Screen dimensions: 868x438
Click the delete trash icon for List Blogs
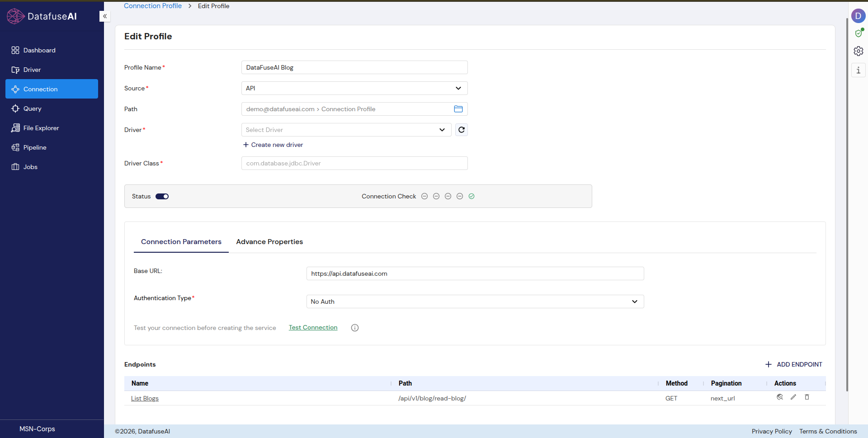tap(807, 397)
